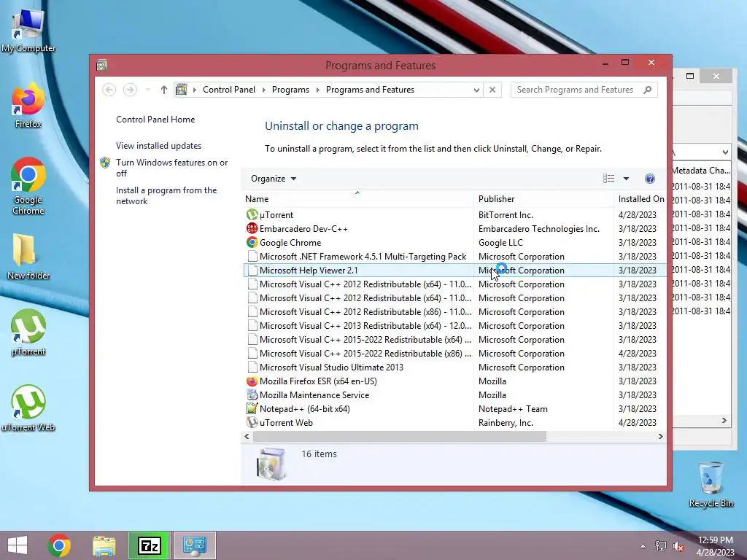Select the uTorrent Web desktop shortcut
The width and height of the screenshot is (747, 560).
coord(28,408)
